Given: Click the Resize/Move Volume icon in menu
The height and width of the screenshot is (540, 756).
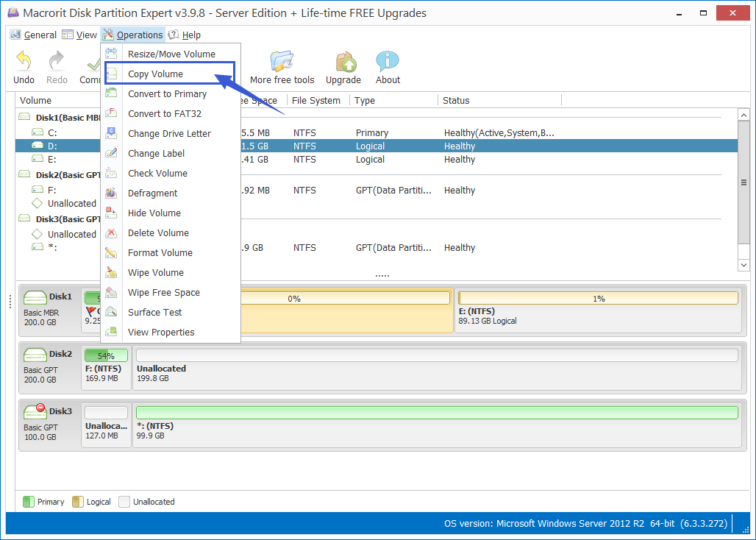Looking at the screenshot, I should coord(111,54).
